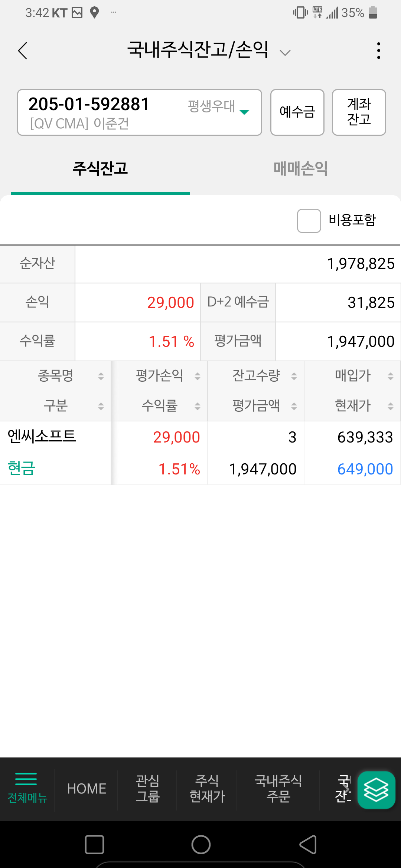This screenshot has height=868, width=401.
Task: Tap the back arrow icon
Action: pyautogui.click(x=23, y=51)
